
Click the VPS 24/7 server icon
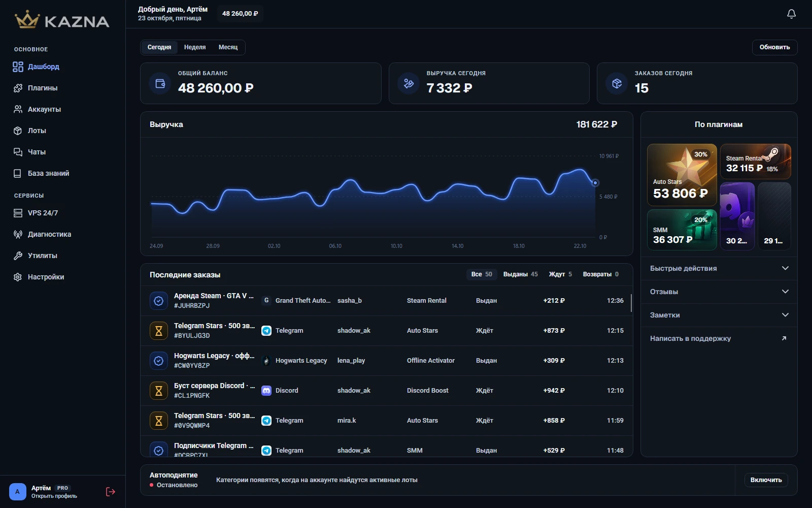coord(18,213)
